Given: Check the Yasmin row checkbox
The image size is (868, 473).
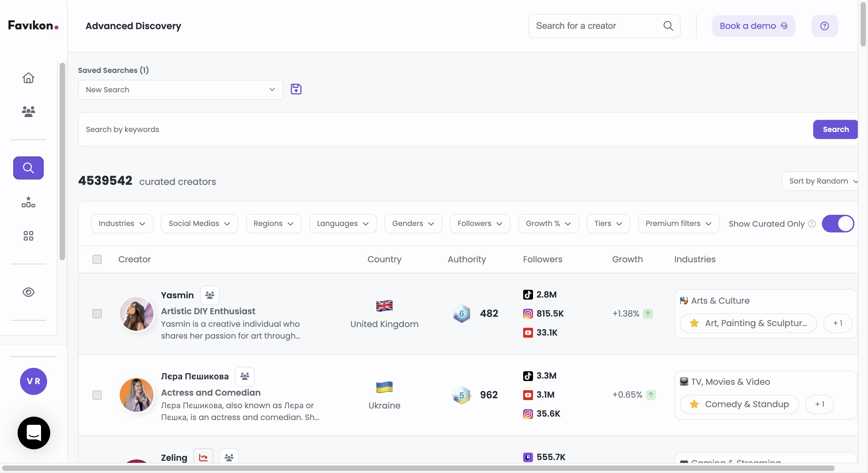Looking at the screenshot, I should pyautogui.click(x=97, y=314).
